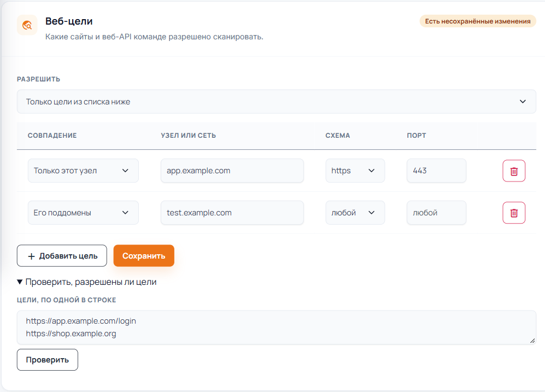This screenshot has width=545, height=392.
Task: Open the 'Только этот узел' match dropdown
Action: [83, 171]
